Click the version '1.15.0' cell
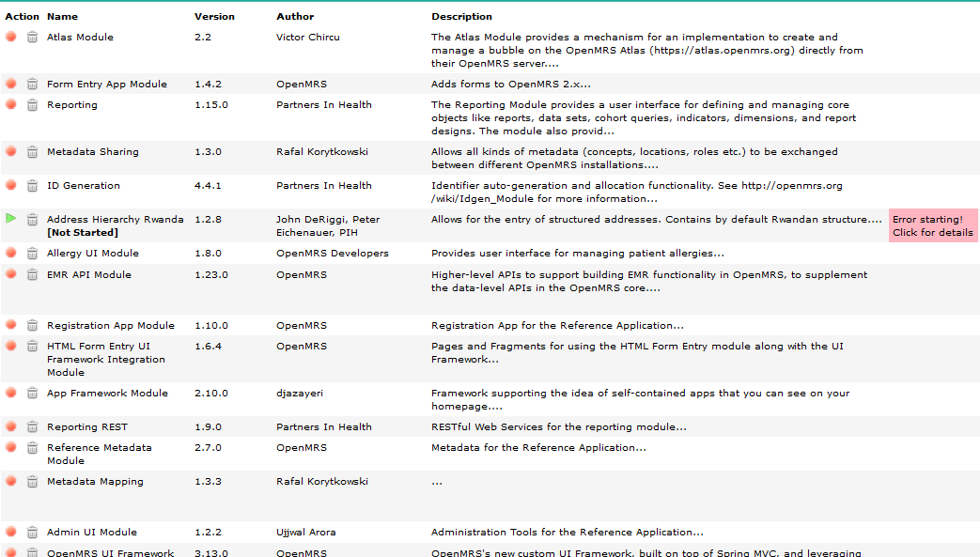The width and height of the screenshot is (980, 557). click(x=211, y=104)
